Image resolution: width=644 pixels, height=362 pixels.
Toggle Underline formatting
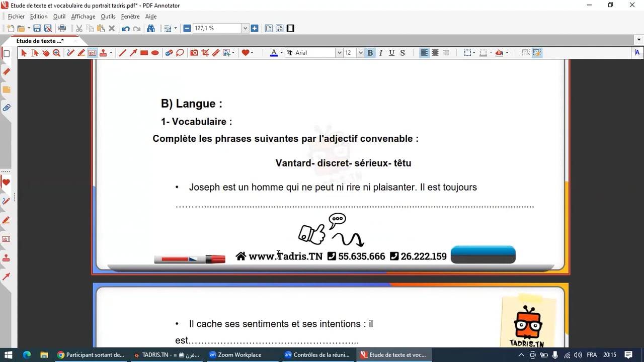click(391, 53)
